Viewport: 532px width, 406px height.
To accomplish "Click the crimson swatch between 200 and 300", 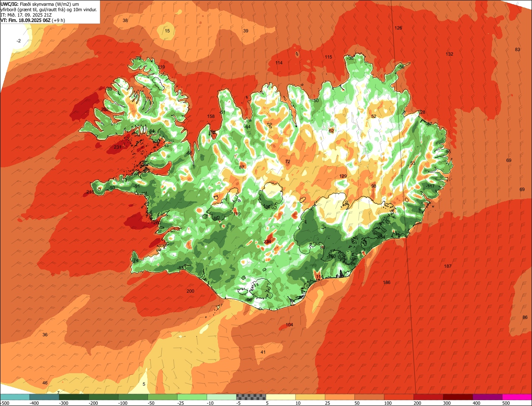I will (428, 397).
